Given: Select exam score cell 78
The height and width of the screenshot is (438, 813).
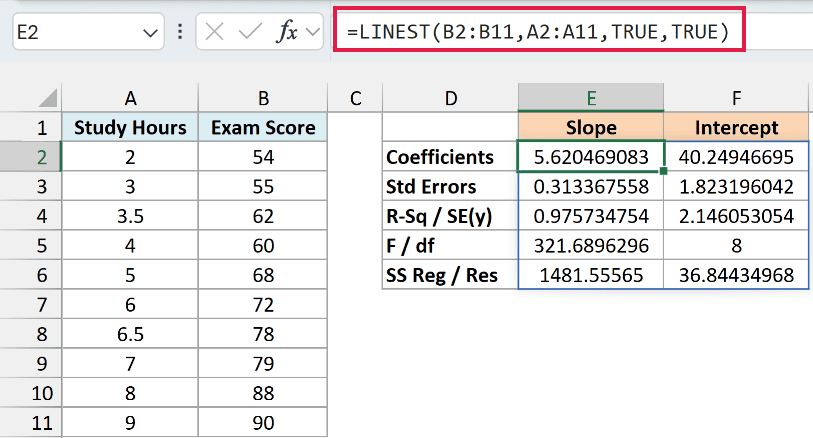Looking at the screenshot, I should [x=263, y=334].
